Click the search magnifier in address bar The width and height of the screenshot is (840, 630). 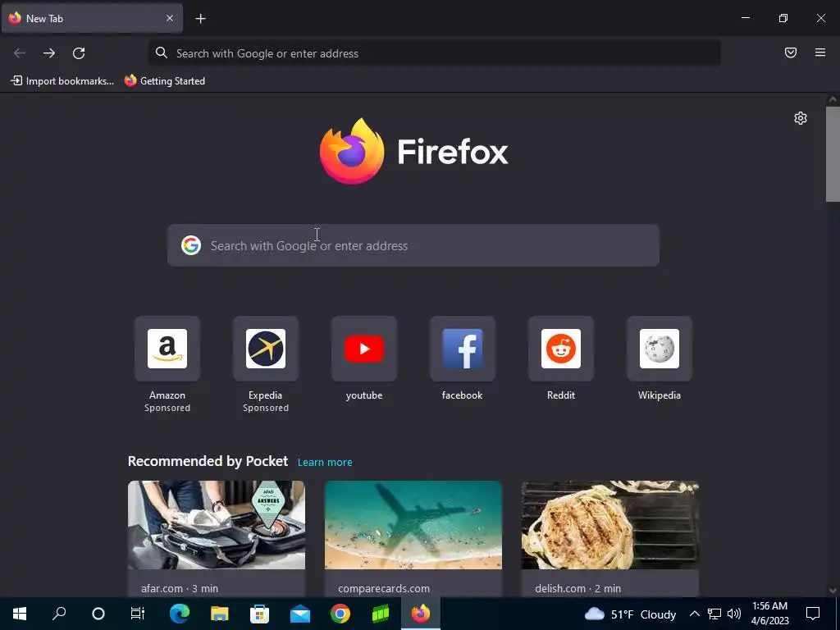(162, 52)
